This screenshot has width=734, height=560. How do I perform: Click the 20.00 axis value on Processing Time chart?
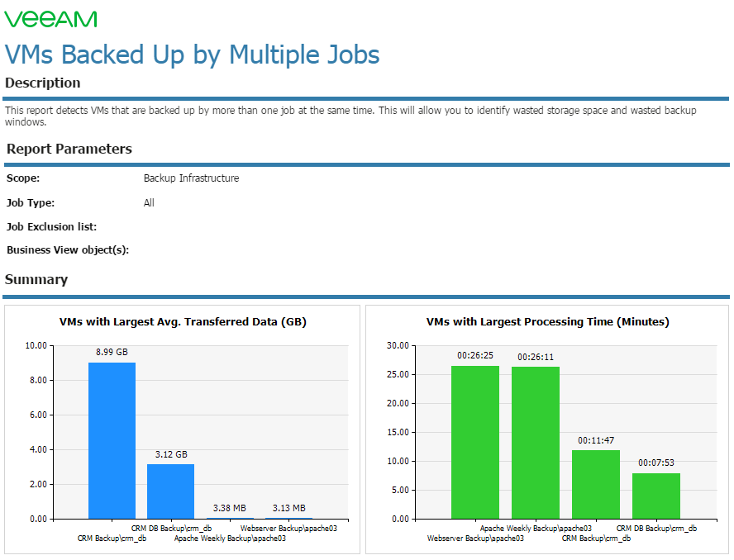pos(398,403)
